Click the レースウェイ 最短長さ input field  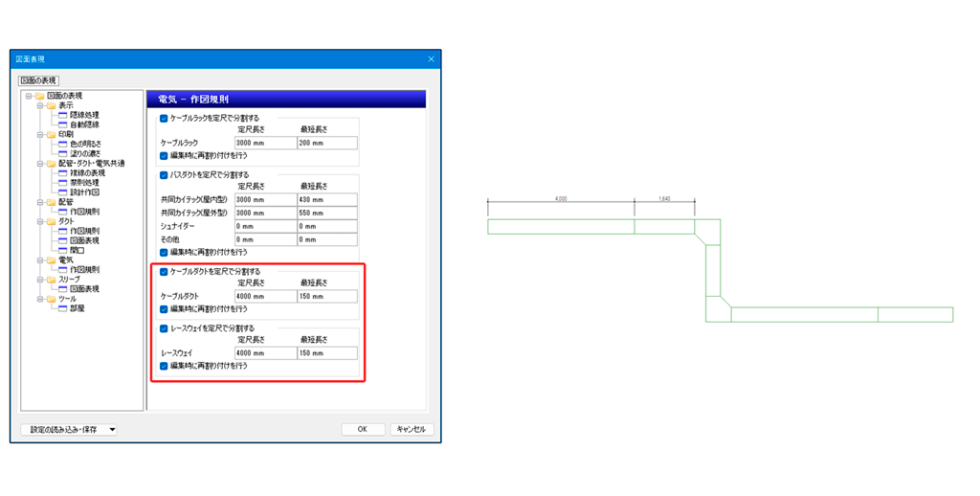click(327, 353)
